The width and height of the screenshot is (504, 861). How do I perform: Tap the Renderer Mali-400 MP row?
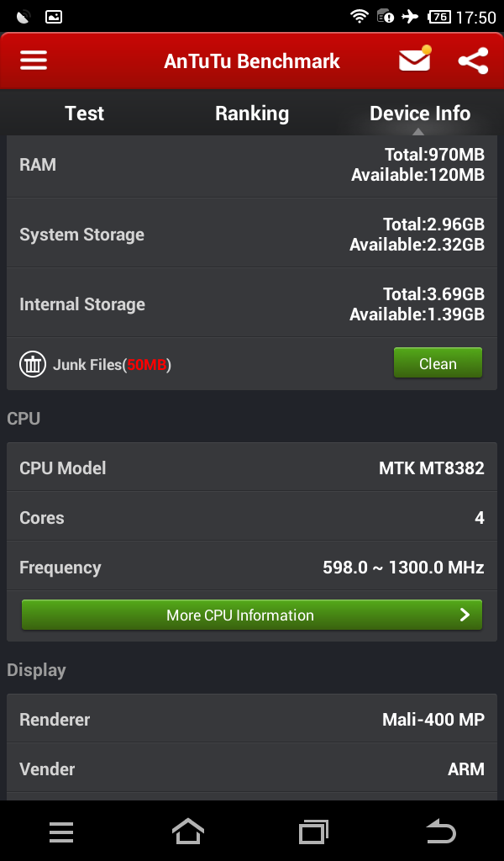click(x=252, y=719)
